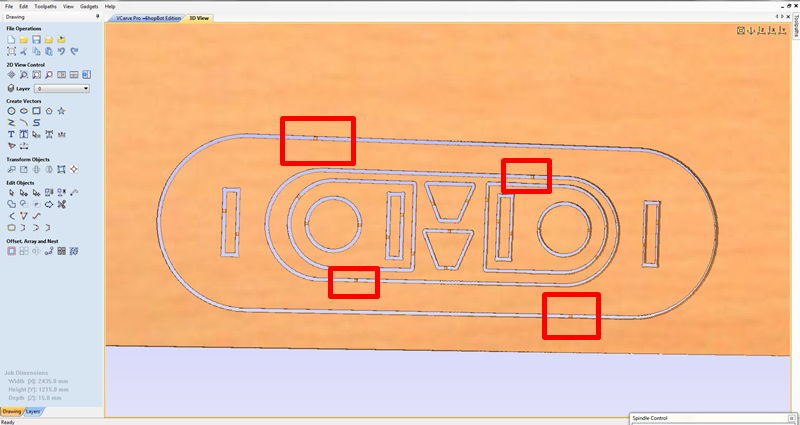800x425 pixels.
Task: Zoom to the selected objects
Action: [49, 74]
